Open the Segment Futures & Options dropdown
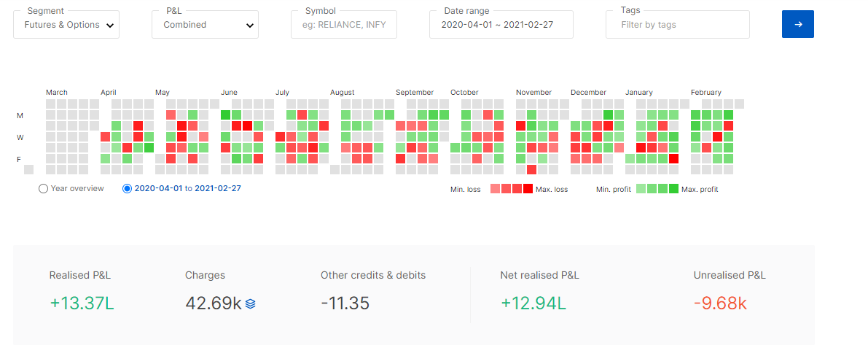This screenshot has width=868, height=364. 66,24
